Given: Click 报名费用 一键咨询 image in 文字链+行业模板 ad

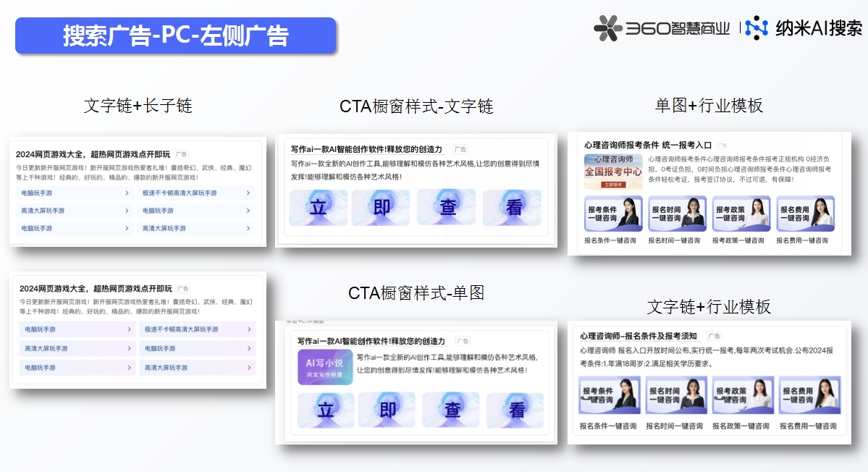Looking at the screenshot, I should 810,395.
